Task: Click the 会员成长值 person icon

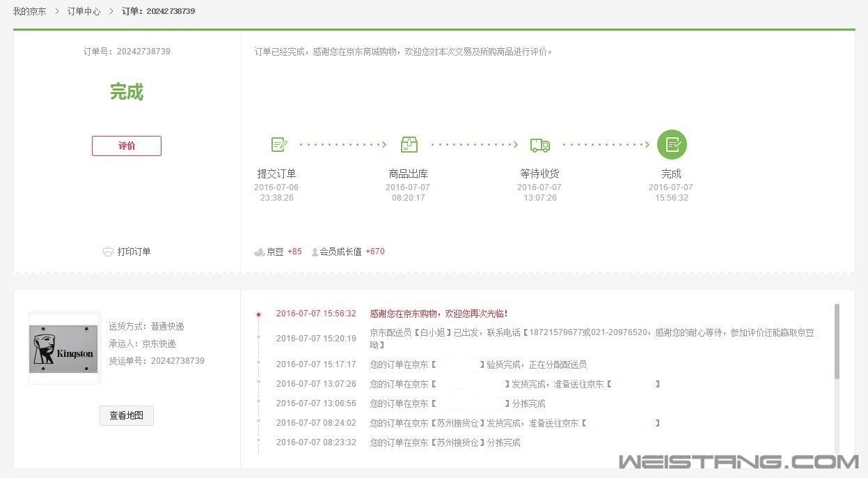Action: (315, 252)
